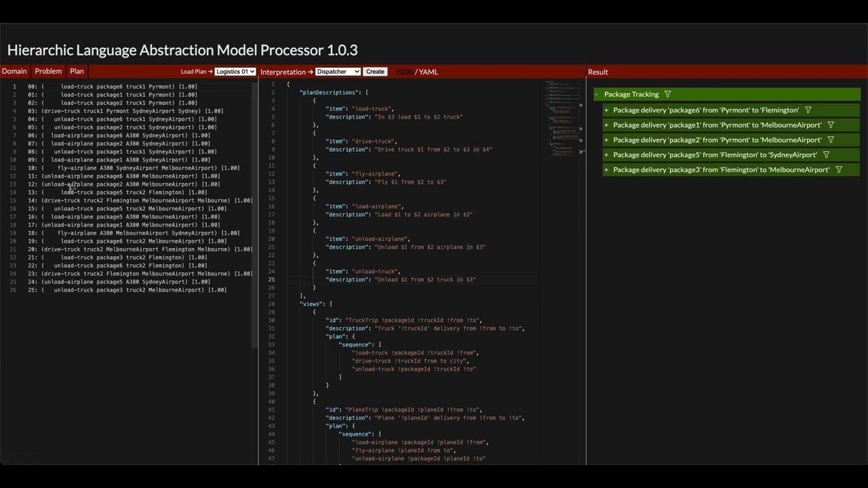Click filter icon on package5 delivery row
The width and height of the screenshot is (868, 488).
(826, 155)
